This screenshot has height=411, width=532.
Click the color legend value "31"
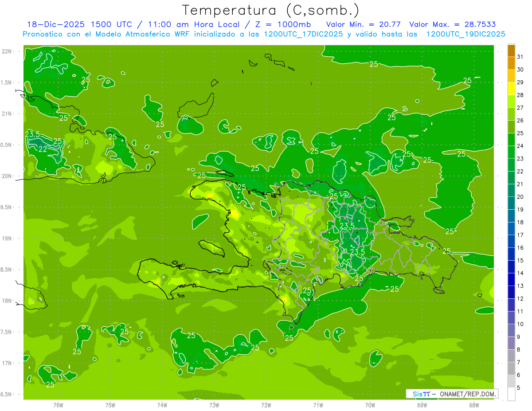click(520, 57)
